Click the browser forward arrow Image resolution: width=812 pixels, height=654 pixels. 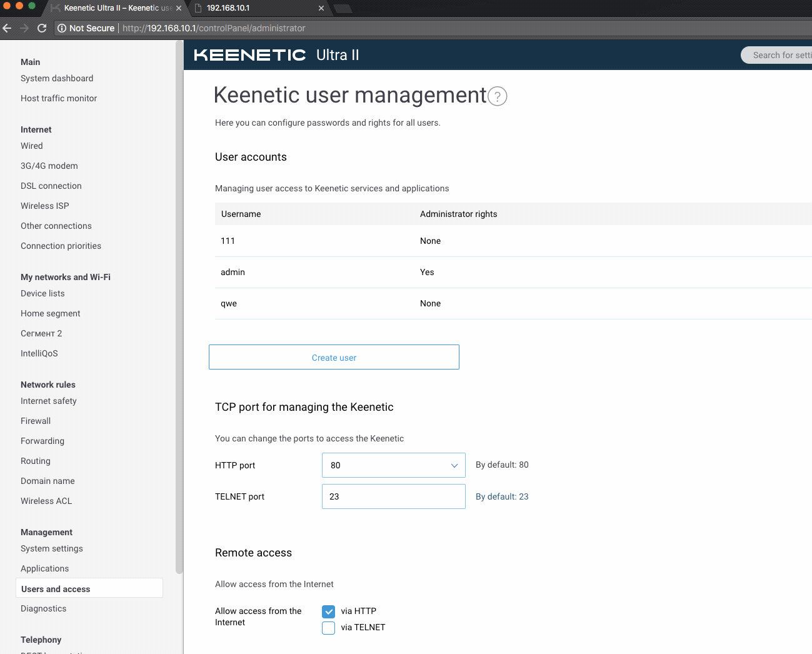pyautogui.click(x=24, y=28)
